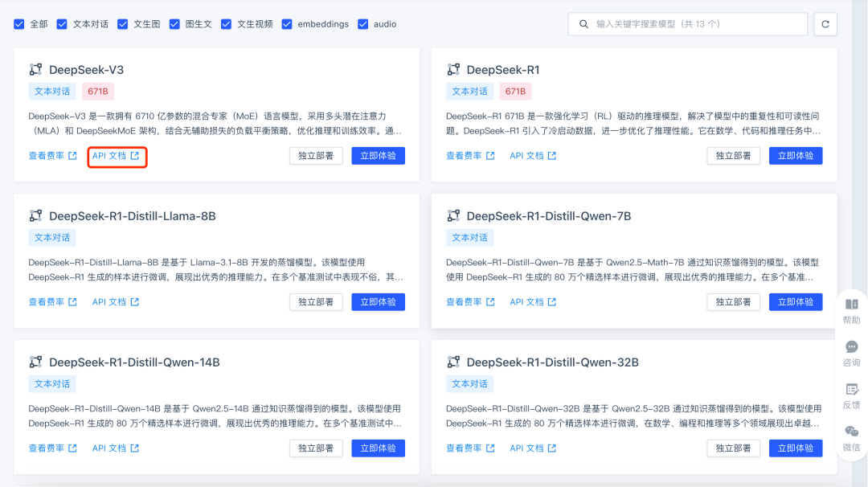
Task: Click 独立部署 for DeepSeek-V3
Action: [x=316, y=156]
